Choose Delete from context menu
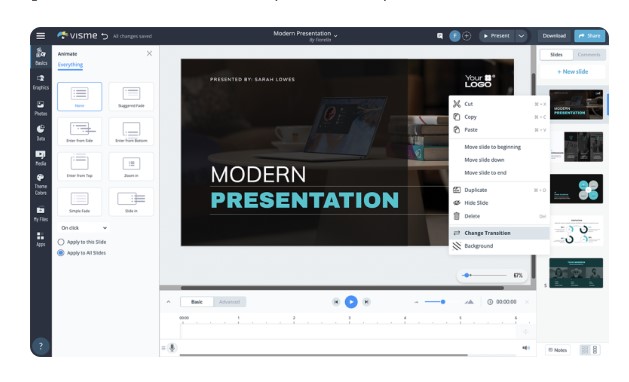The width and height of the screenshot is (629, 382). click(499, 216)
